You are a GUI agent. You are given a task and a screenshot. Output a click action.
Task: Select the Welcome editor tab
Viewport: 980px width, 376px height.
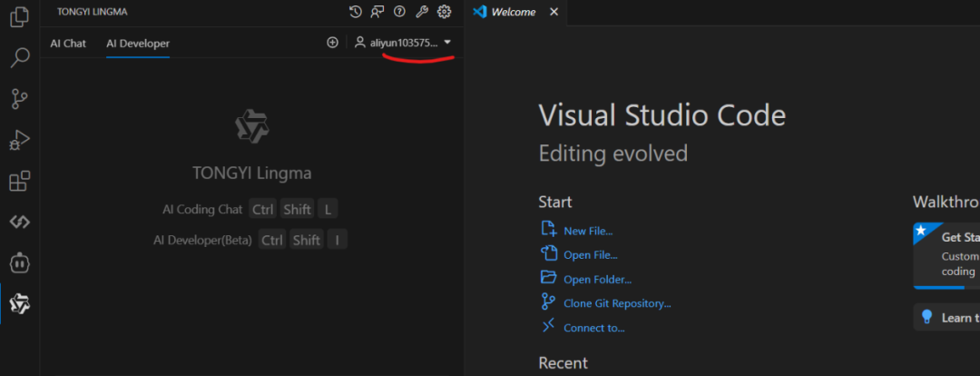(514, 12)
